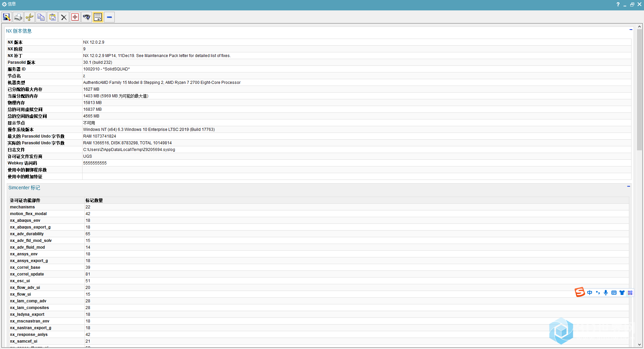
Task: Switch input language with 中 icon
Action: [590, 293]
